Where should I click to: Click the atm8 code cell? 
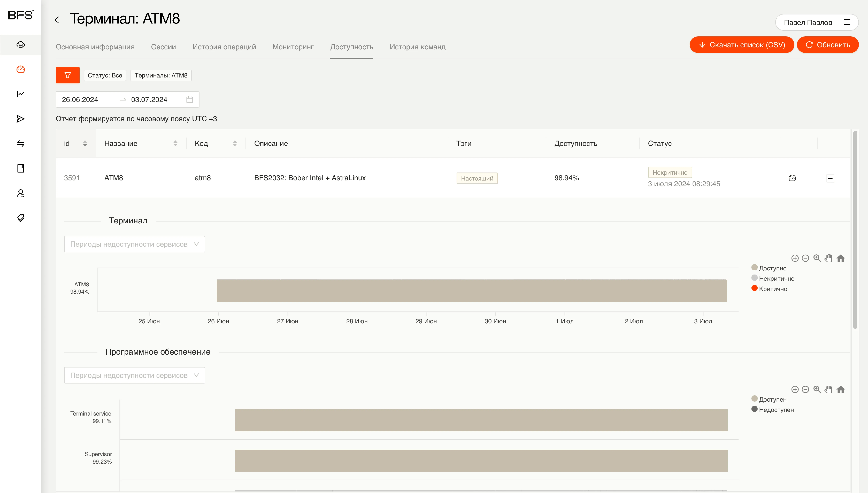[x=203, y=178]
